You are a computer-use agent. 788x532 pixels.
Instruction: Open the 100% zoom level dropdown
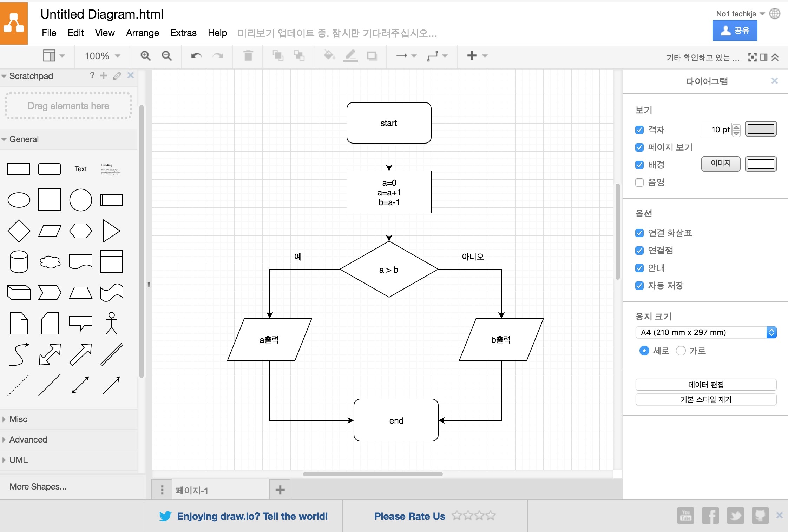102,56
